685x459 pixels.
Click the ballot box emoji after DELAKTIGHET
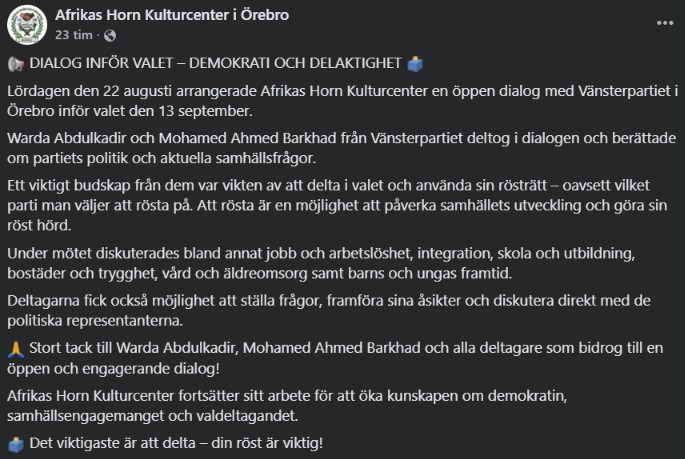click(415, 64)
